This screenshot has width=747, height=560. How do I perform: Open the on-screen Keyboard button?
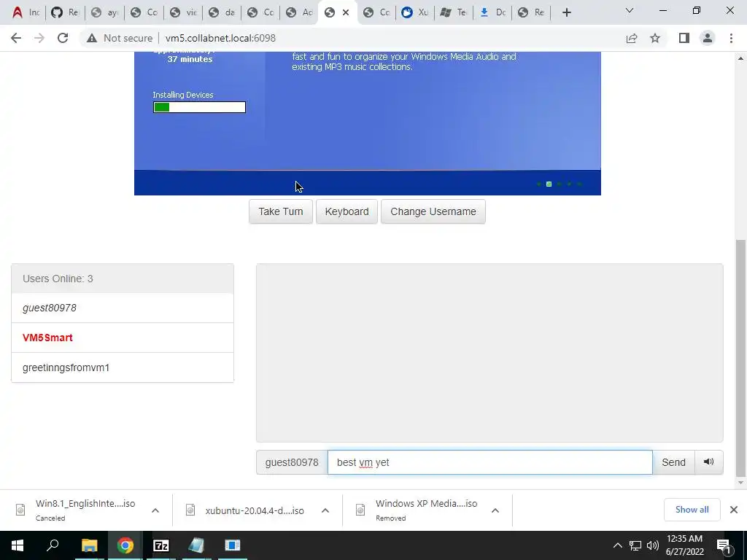click(x=347, y=211)
